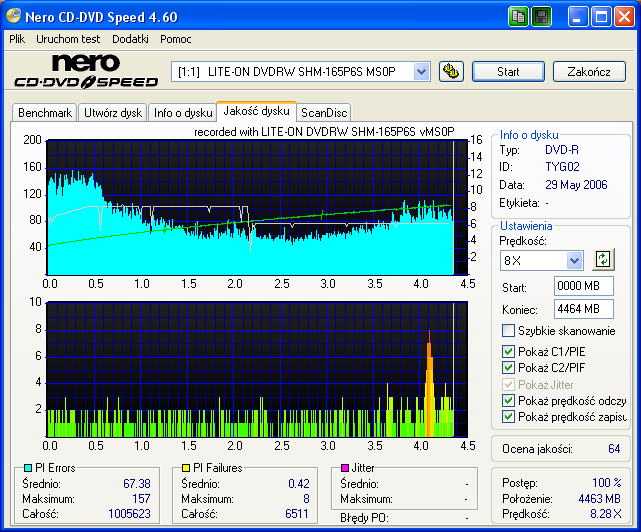
Task: Click the Start button
Action: (x=508, y=72)
